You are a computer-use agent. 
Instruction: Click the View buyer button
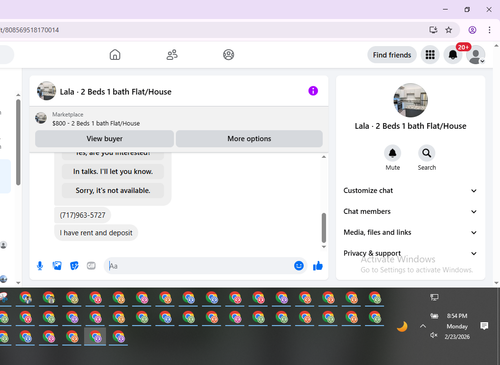(104, 139)
